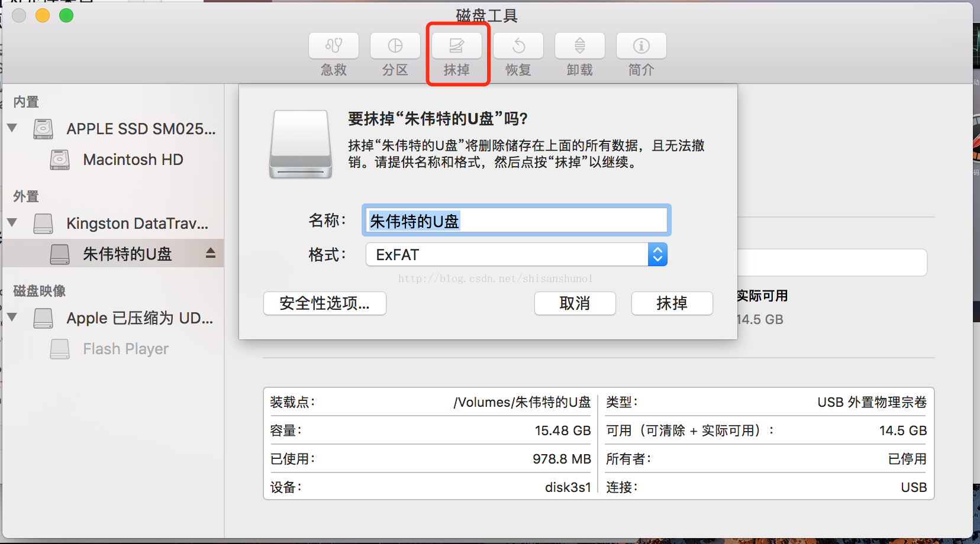Collapse the Kingston DataTraveler disclosure triangle

12,222
